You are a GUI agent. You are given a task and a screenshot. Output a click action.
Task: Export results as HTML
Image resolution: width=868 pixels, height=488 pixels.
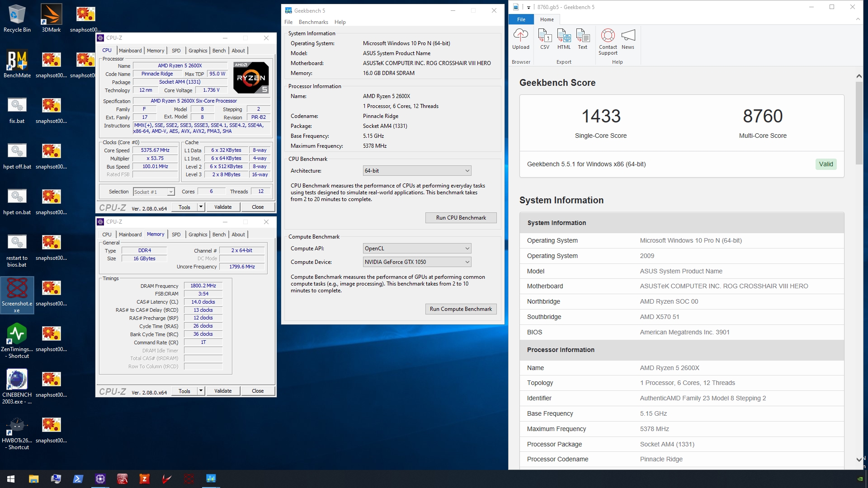coord(564,39)
